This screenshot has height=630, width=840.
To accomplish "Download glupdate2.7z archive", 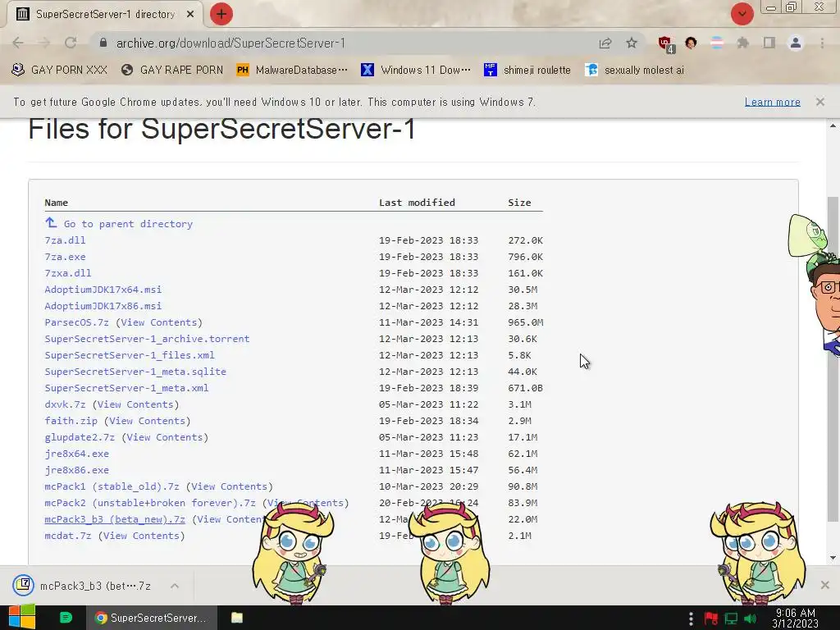I will [80, 437].
